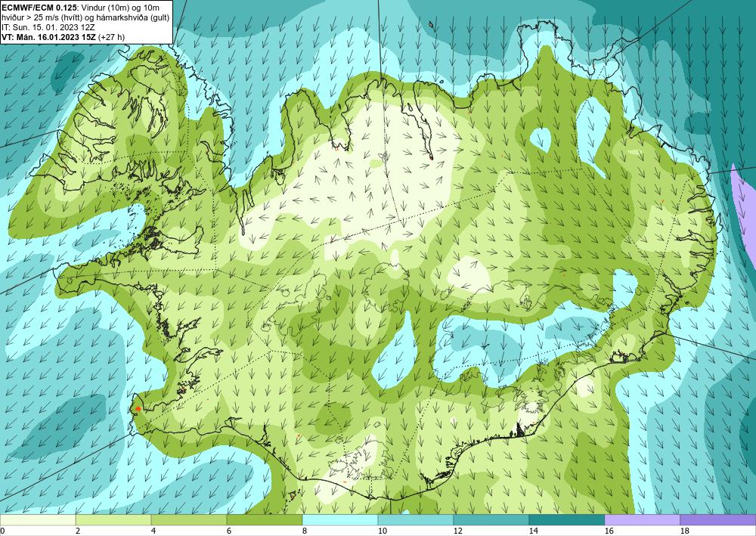Screen dimensions: 756x536
Task: Click the 10–12 m/s teal legend swatch
Action: pyautogui.click(x=416, y=519)
